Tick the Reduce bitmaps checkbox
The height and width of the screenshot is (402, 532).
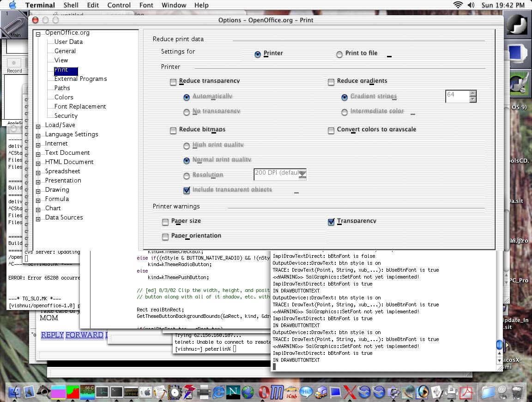pos(173,131)
